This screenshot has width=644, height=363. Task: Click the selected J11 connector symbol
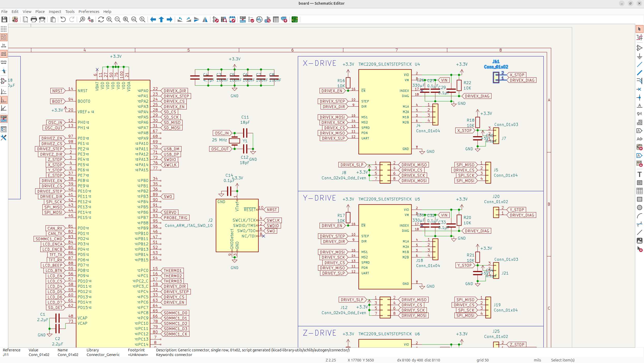496,77
